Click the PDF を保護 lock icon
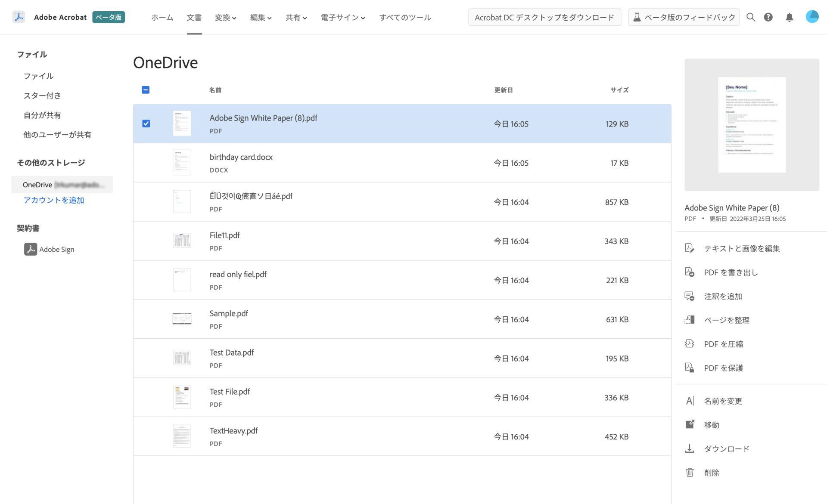 [690, 368]
